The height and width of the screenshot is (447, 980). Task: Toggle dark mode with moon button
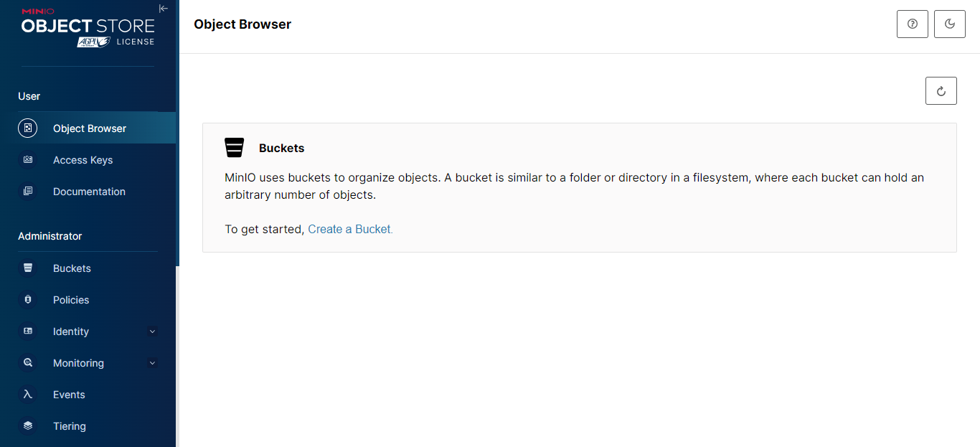click(x=950, y=24)
